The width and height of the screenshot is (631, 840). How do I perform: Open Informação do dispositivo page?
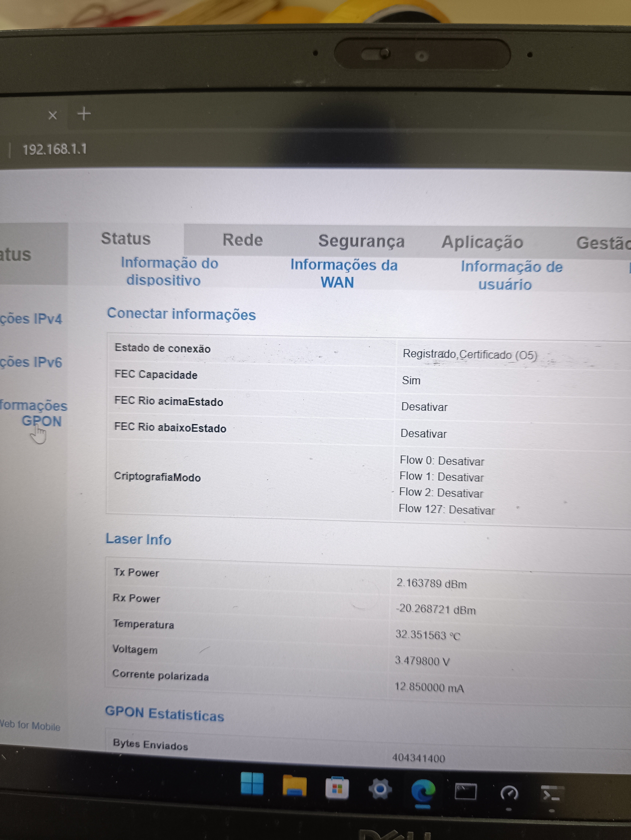(x=169, y=272)
